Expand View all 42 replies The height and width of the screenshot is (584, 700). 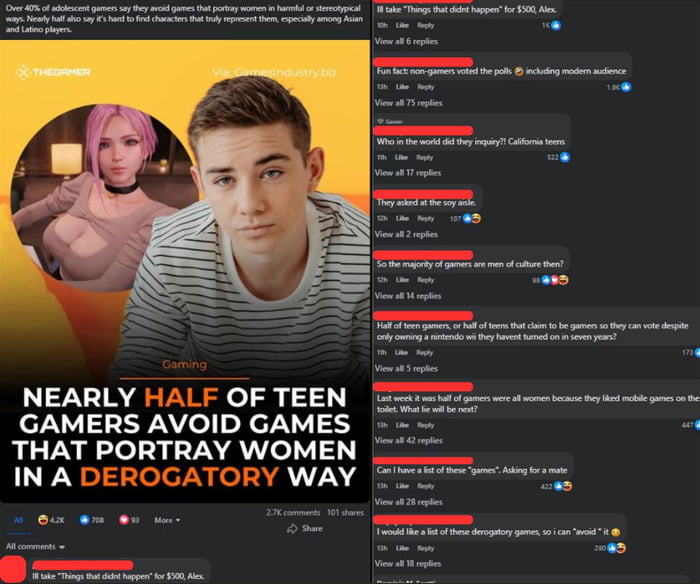408,440
